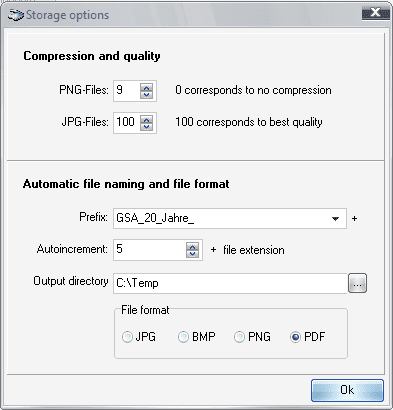Increase the Autoincrement number
Screen dimensions: 393x410
click(192, 246)
